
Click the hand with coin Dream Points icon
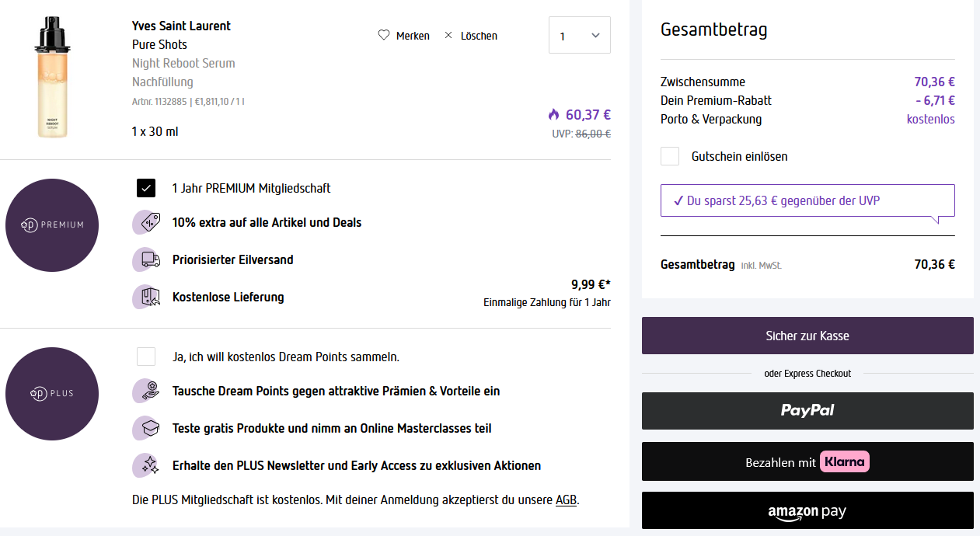pyautogui.click(x=146, y=391)
